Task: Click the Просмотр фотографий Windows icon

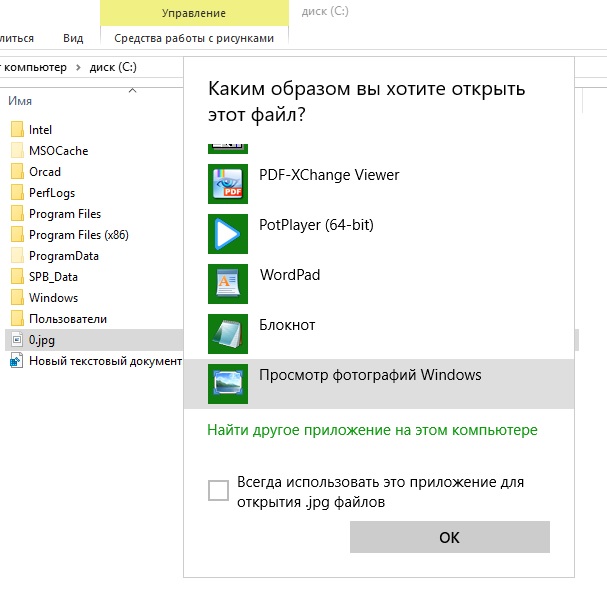Action: [228, 384]
